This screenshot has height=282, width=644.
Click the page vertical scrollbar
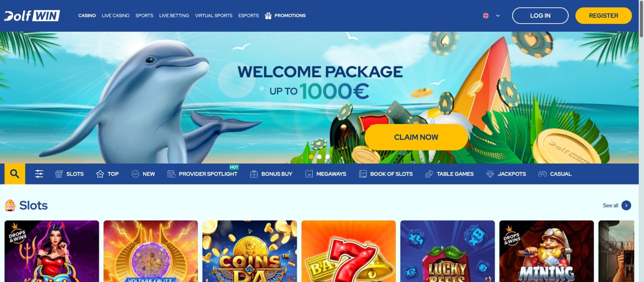tap(641, 141)
